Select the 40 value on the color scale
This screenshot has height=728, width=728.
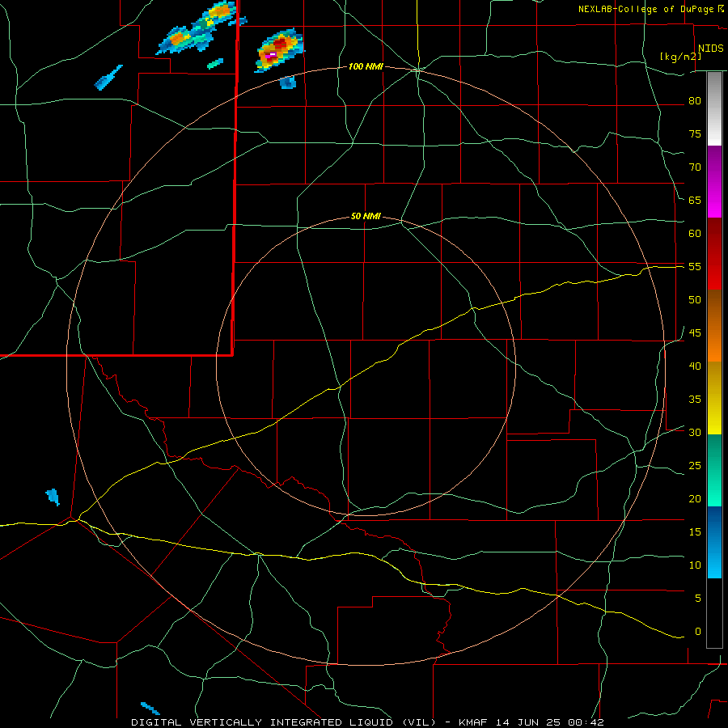[x=695, y=366]
